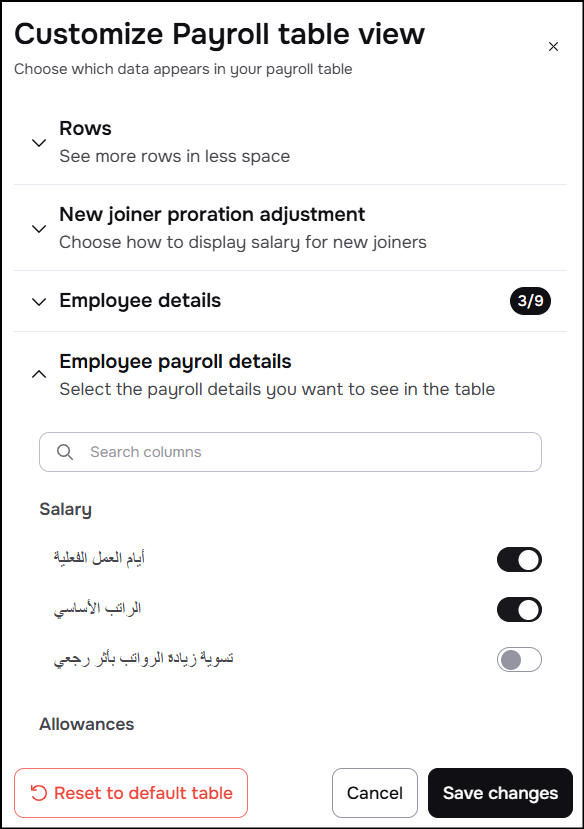Click the Allowances group label
Image resolution: width=584 pixels, height=829 pixels.
tap(87, 724)
